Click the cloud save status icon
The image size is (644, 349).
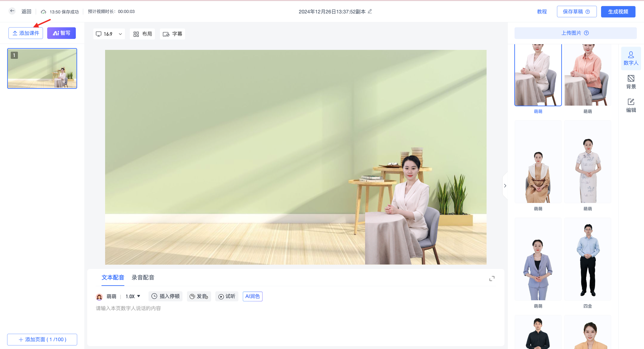[44, 12]
